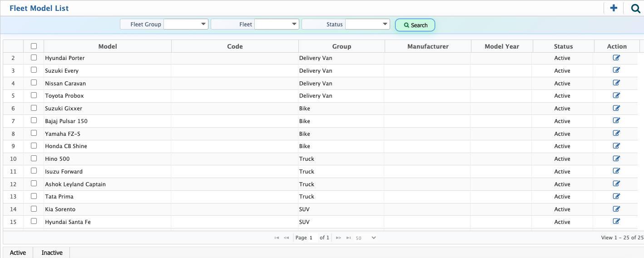
Task: Go to first page in pager
Action: coord(277,238)
